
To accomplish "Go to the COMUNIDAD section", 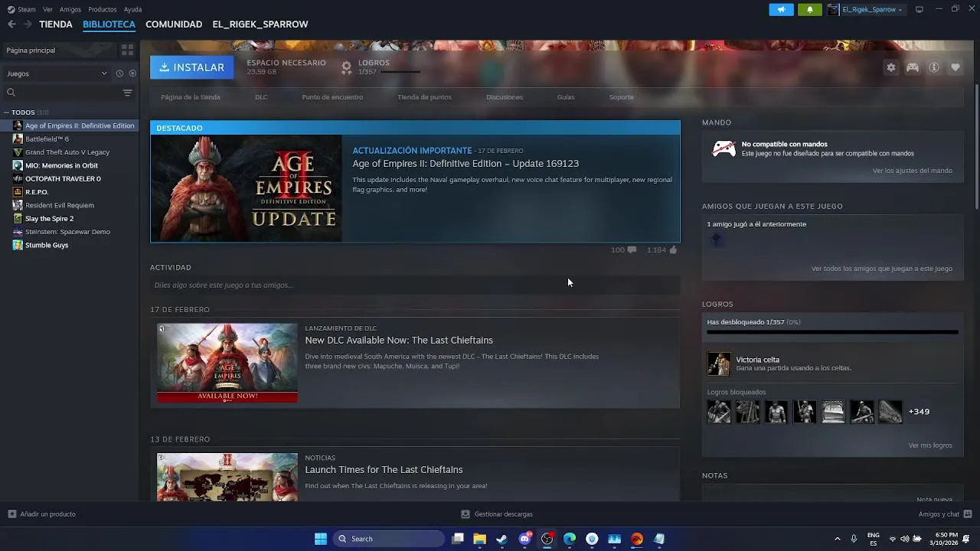I will tap(174, 24).
